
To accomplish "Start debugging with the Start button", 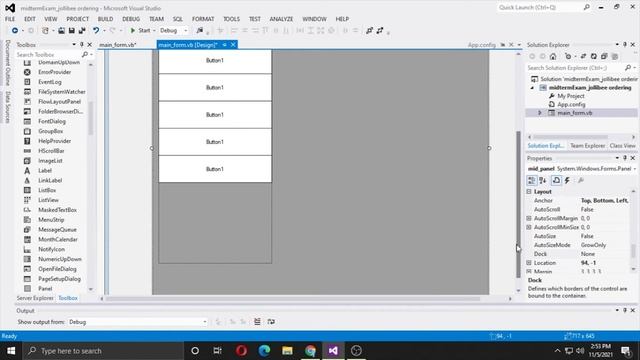I will coord(140,31).
